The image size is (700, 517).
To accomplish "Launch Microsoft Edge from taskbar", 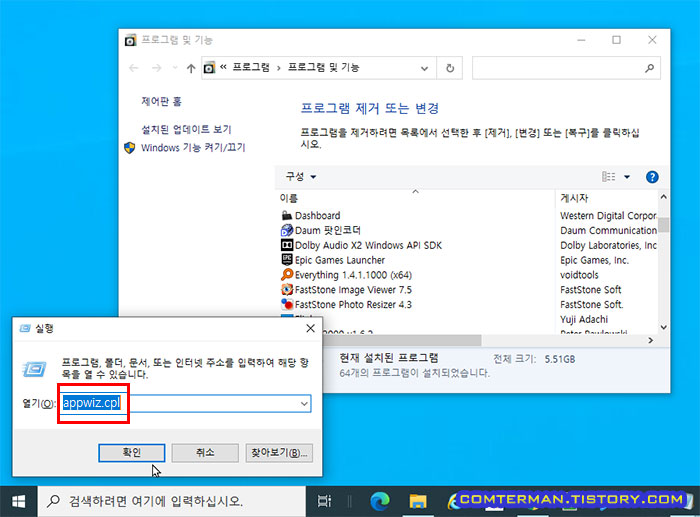I will tap(380, 501).
